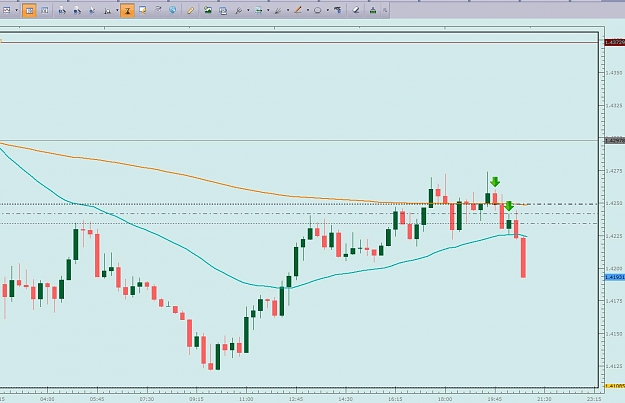
Task: Click the note with star annotation icon
Action: pos(142,10)
